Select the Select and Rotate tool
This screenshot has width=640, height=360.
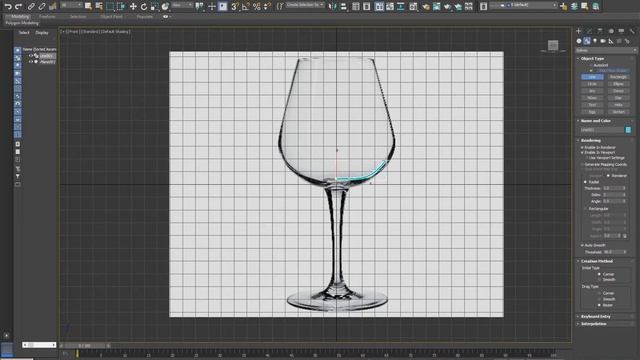(x=144, y=7)
